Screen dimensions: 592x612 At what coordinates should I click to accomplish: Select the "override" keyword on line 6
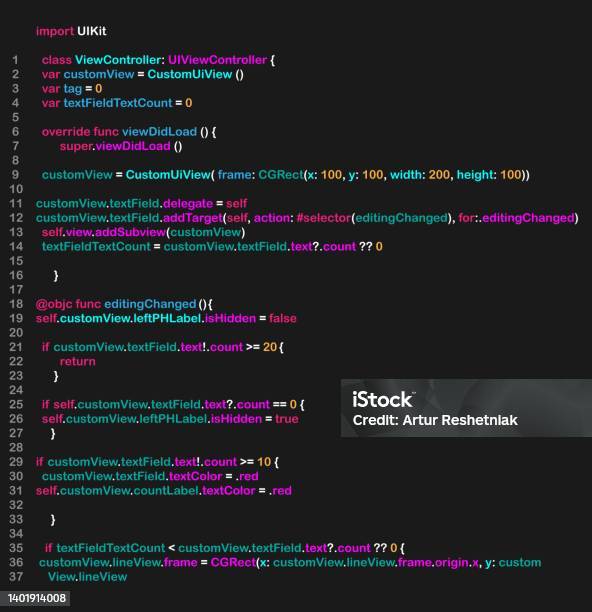(x=66, y=132)
